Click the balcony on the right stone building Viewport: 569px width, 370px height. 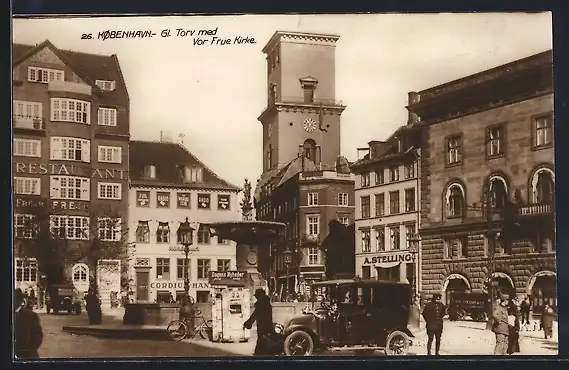(x=536, y=210)
